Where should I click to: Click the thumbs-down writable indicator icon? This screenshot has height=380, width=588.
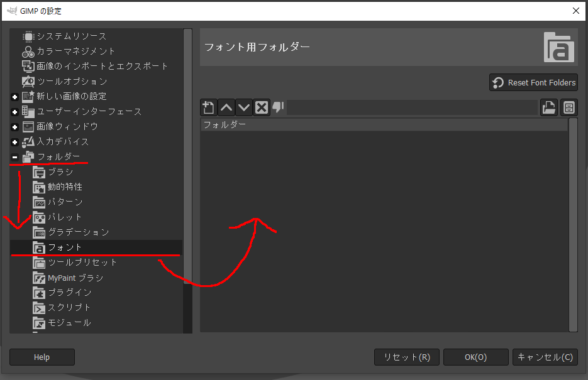pyautogui.click(x=278, y=107)
